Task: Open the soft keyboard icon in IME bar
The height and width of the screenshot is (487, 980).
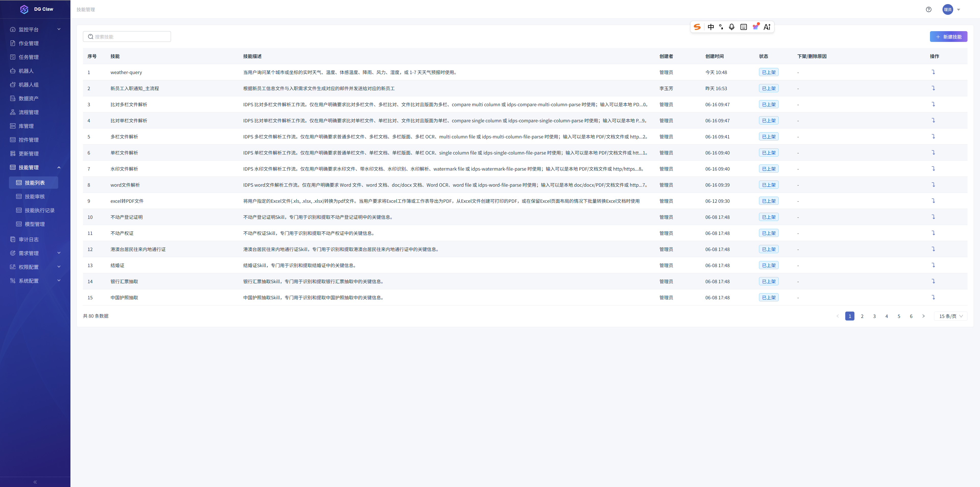Action: pos(743,27)
